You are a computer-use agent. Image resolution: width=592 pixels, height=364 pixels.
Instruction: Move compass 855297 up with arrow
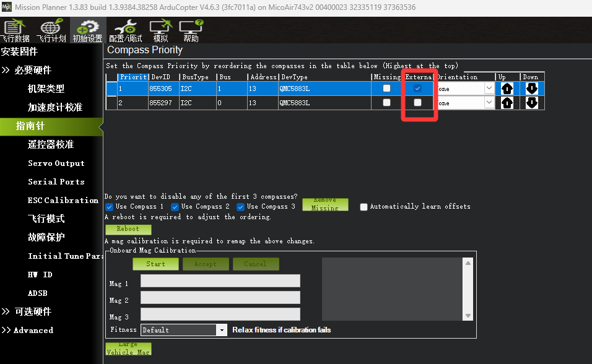[507, 103]
